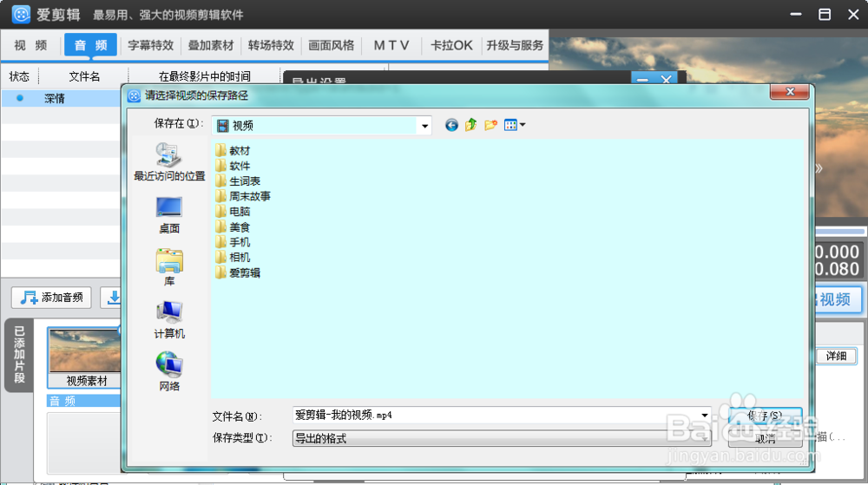This screenshot has width=868, height=485.
Task: Click the 音频 track label in timeline
Action: 84,401
